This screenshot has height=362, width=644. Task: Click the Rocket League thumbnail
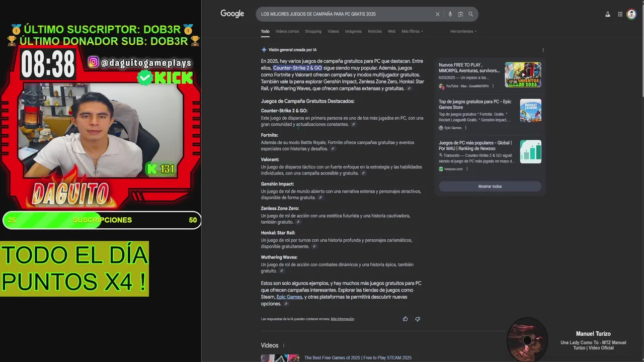tap(530, 111)
